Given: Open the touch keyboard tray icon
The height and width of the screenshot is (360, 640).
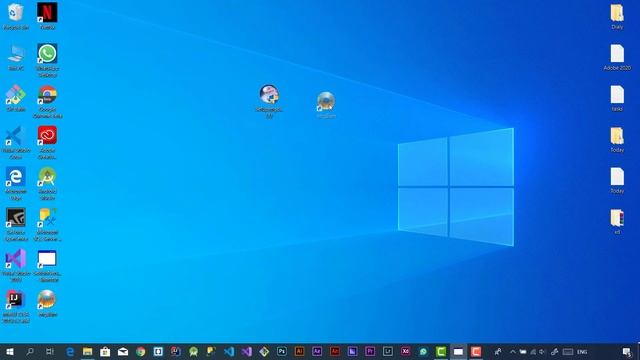Looking at the screenshot, I should click(568, 351).
